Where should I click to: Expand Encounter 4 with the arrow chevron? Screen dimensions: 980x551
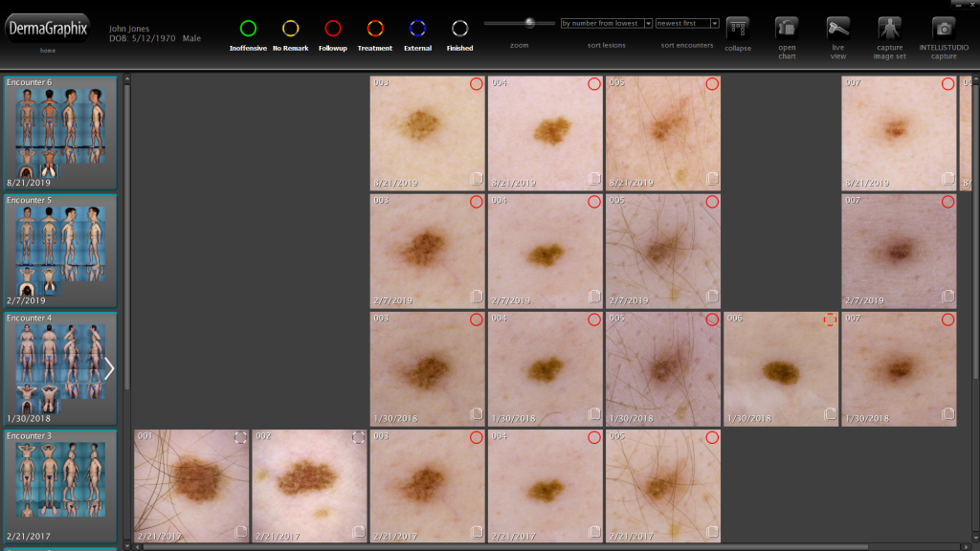pyautogui.click(x=109, y=368)
